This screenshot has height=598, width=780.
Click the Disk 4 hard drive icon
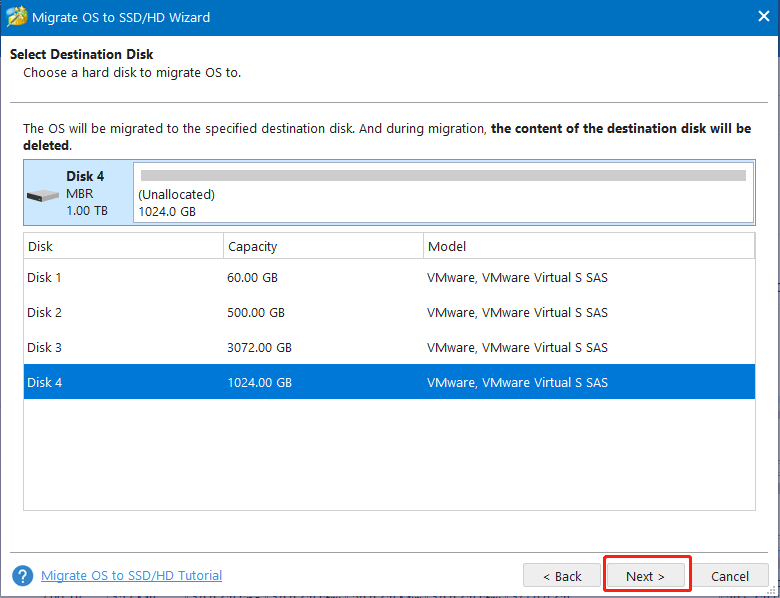[44, 193]
